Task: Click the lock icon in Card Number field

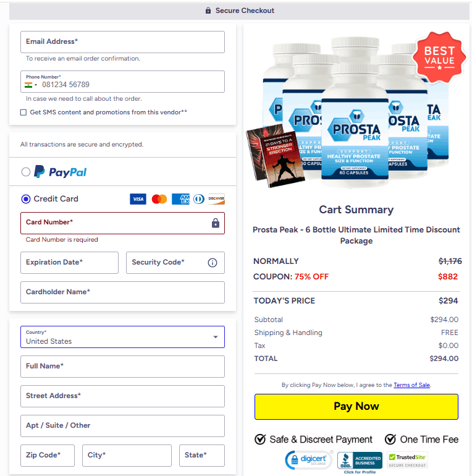Action: pos(216,223)
